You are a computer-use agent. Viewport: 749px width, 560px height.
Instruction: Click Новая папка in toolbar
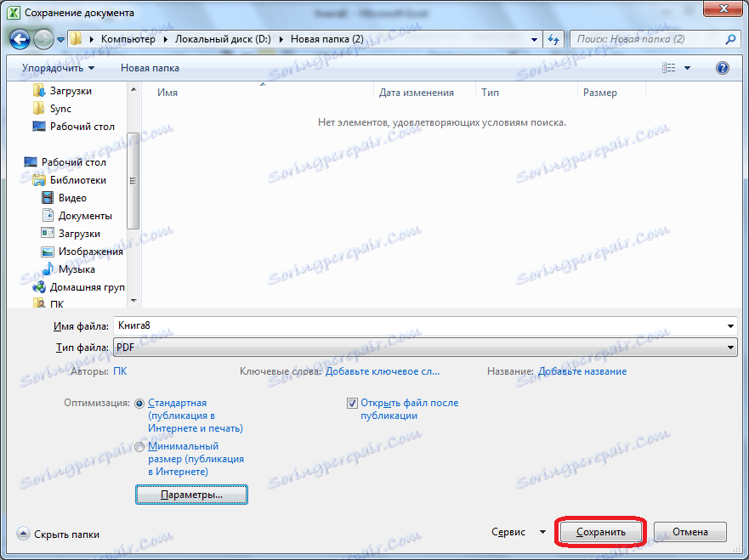[x=150, y=68]
